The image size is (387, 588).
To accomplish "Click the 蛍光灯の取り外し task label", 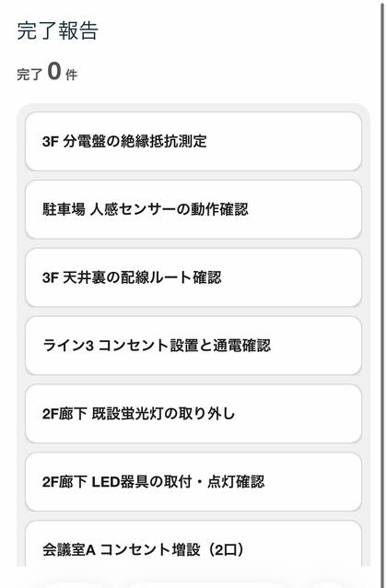I will (x=178, y=414).
